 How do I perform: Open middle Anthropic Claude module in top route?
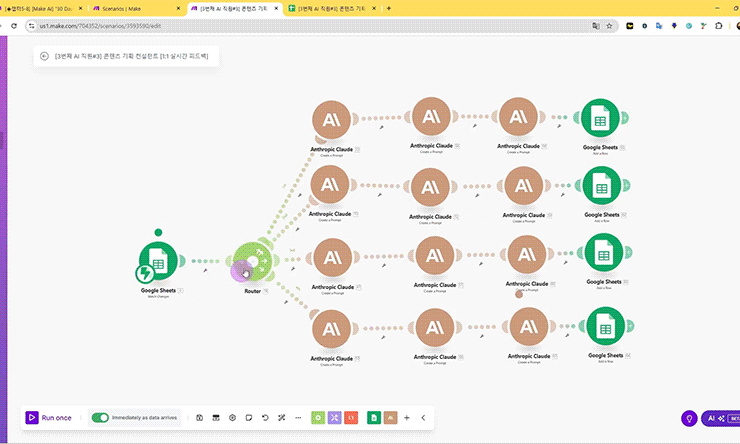[x=431, y=117]
